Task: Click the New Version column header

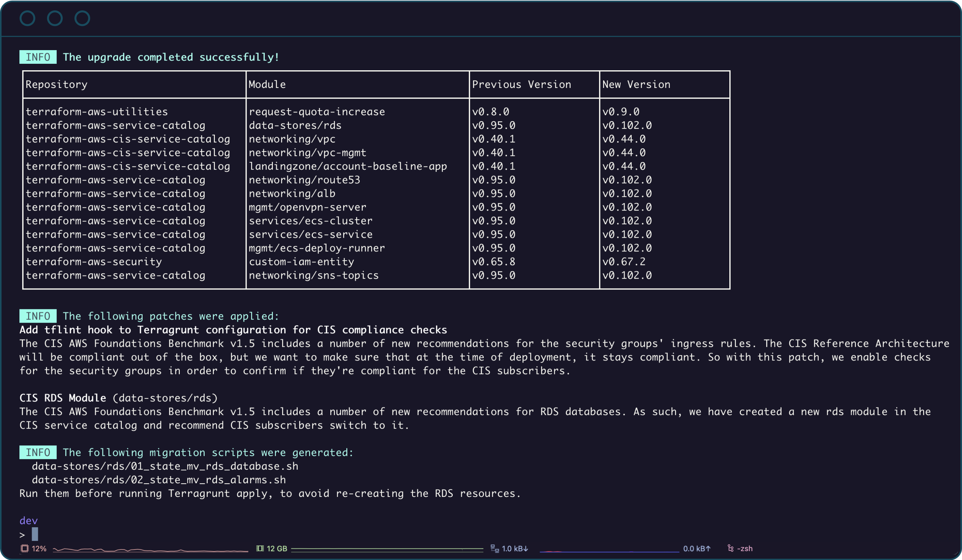Action: 636,84
